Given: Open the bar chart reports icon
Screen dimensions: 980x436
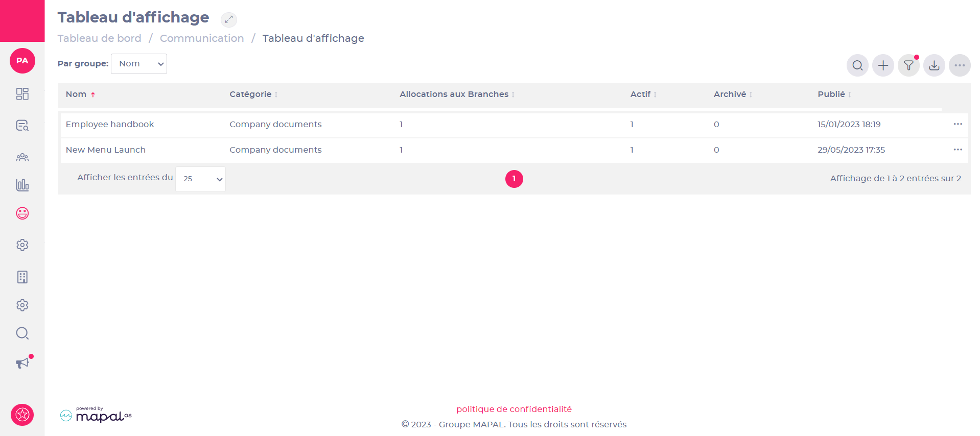Looking at the screenshot, I should tap(22, 185).
